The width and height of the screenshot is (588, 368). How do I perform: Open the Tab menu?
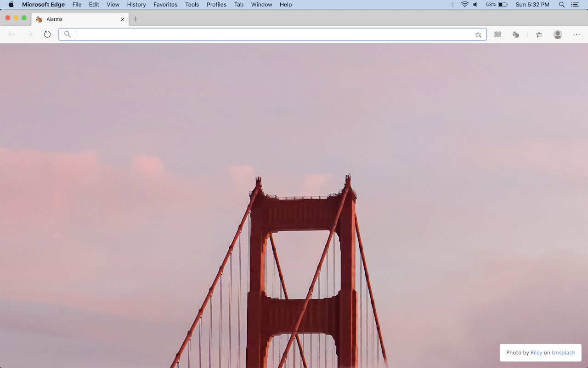pyautogui.click(x=239, y=5)
